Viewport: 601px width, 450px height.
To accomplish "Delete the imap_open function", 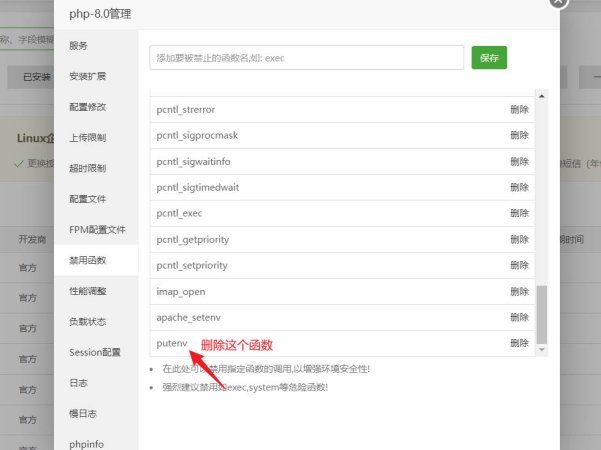I will point(519,292).
